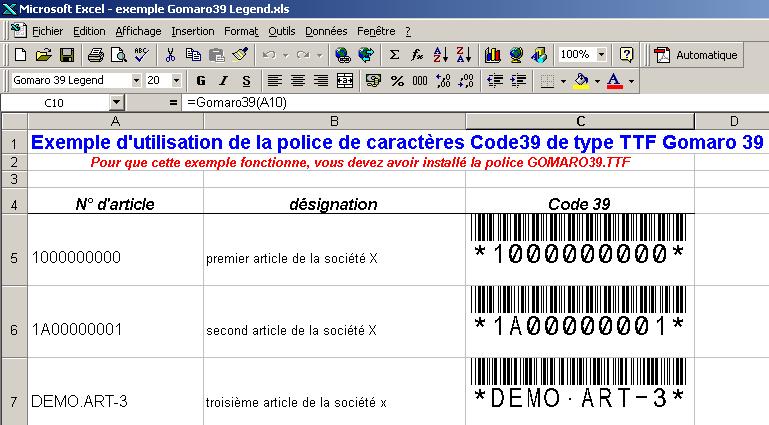Open the fill color dropdown arrow
The height and width of the screenshot is (425, 769).
pos(598,81)
